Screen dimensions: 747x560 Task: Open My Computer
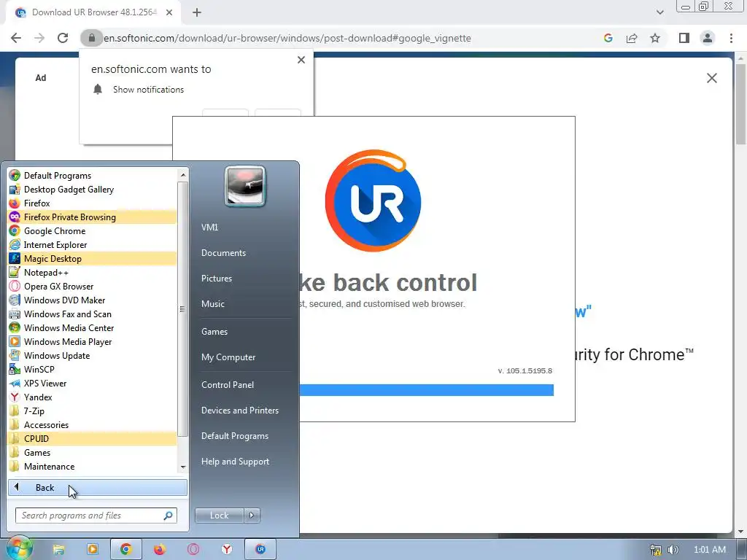(228, 357)
